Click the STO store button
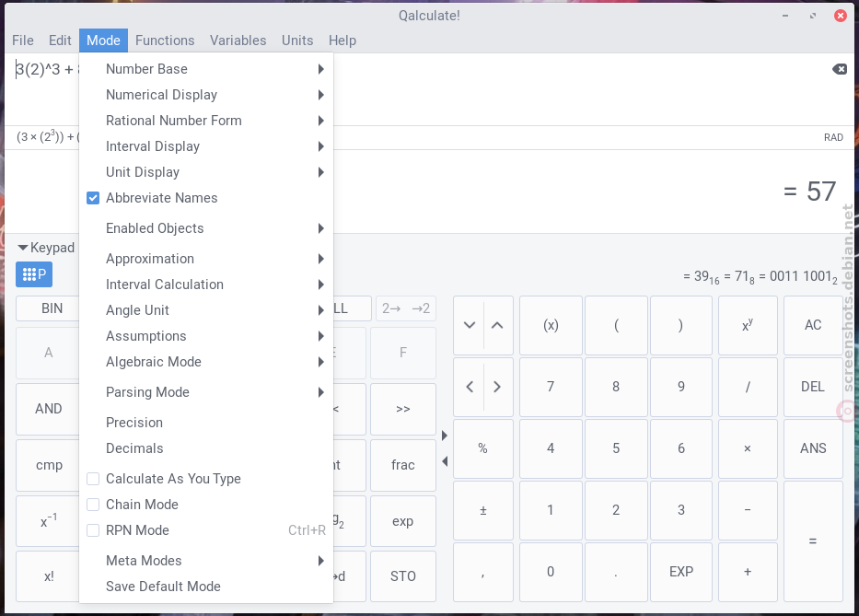 (402, 576)
